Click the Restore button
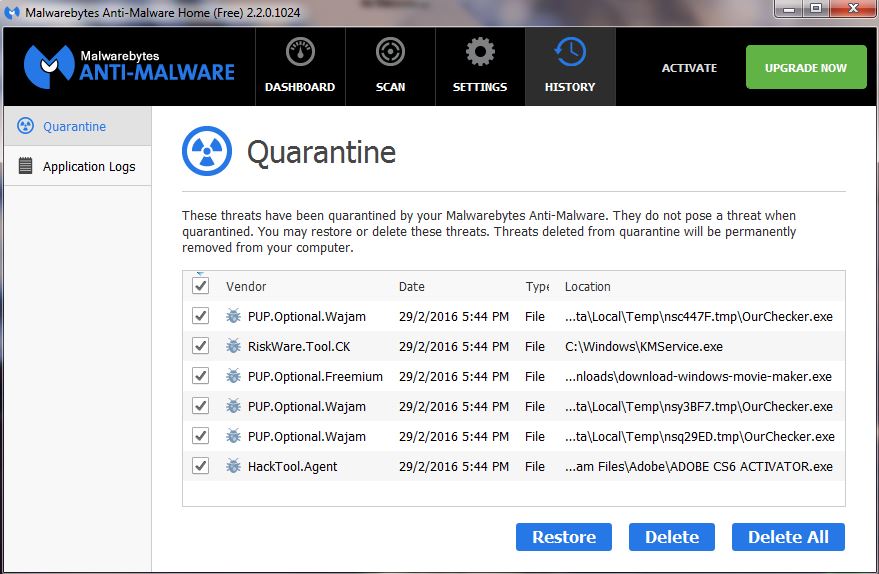 563,537
